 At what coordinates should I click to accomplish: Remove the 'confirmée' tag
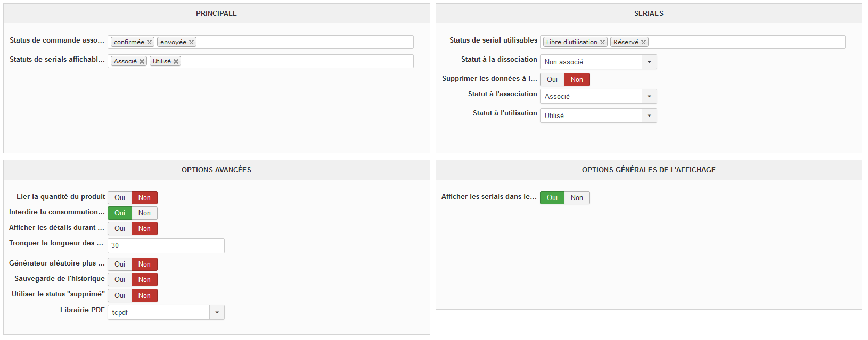pos(150,43)
